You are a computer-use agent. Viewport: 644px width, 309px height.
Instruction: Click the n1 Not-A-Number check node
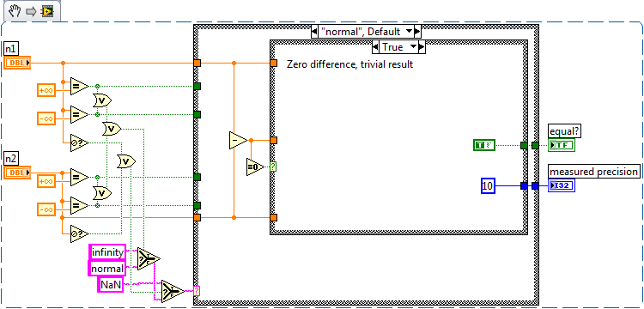79,142
